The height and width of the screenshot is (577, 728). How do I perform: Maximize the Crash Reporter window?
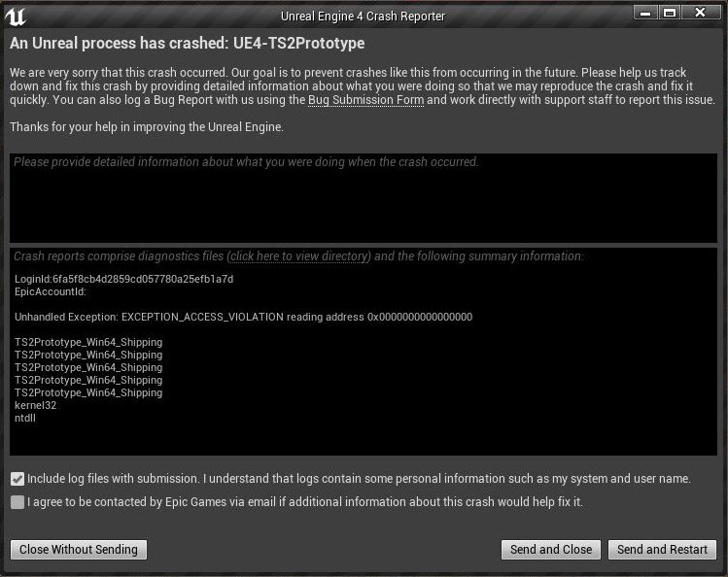click(x=670, y=13)
